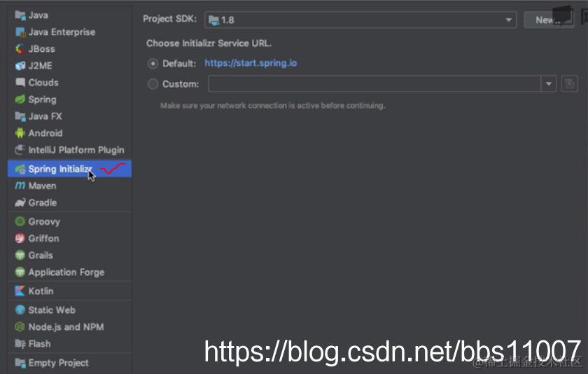Choose Android project type label
Image resolution: width=588 pixels, height=374 pixels.
tap(45, 133)
